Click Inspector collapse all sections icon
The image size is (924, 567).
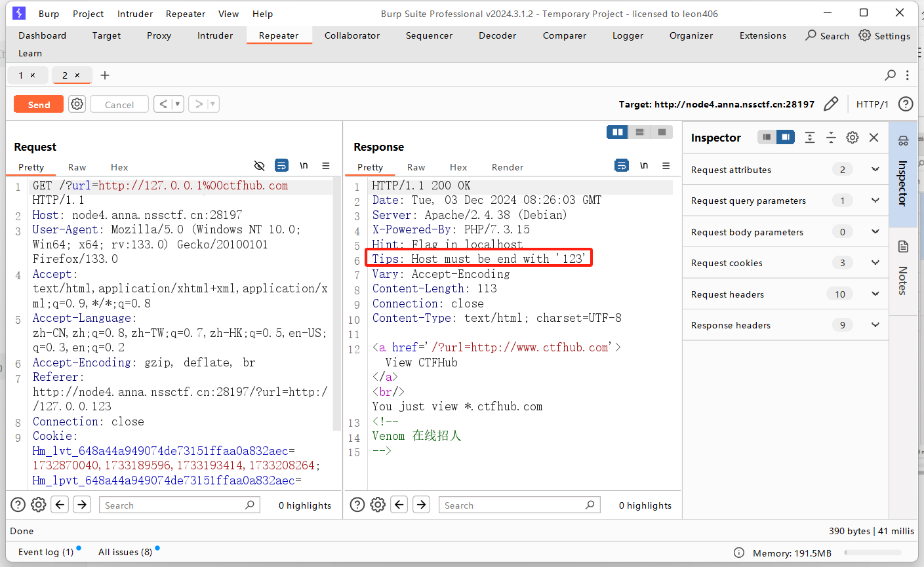tap(831, 137)
